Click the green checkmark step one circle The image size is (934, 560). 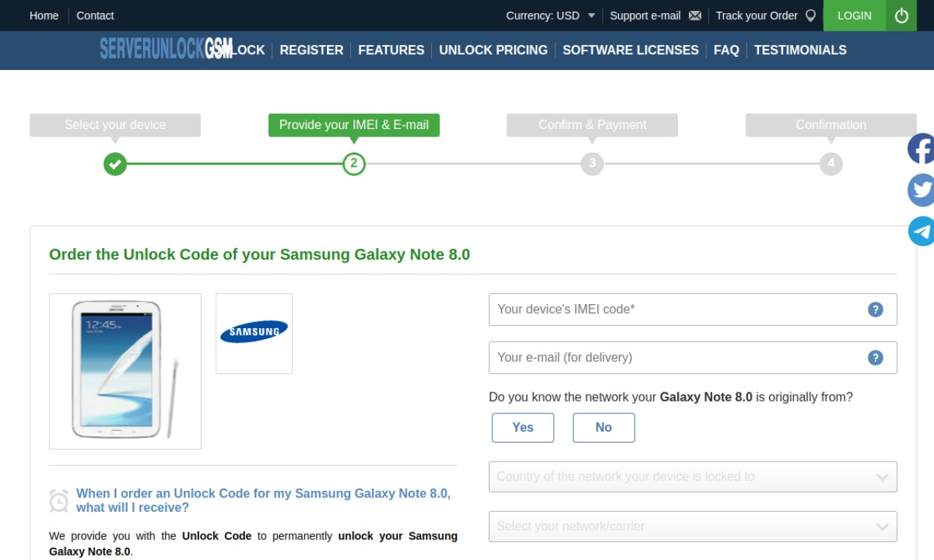coord(115,164)
